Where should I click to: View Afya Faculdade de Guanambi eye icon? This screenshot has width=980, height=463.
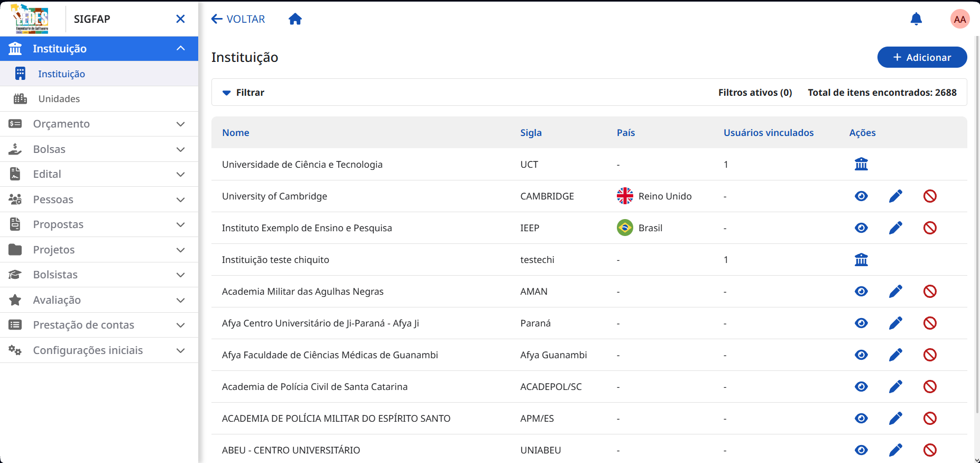[x=861, y=355]
